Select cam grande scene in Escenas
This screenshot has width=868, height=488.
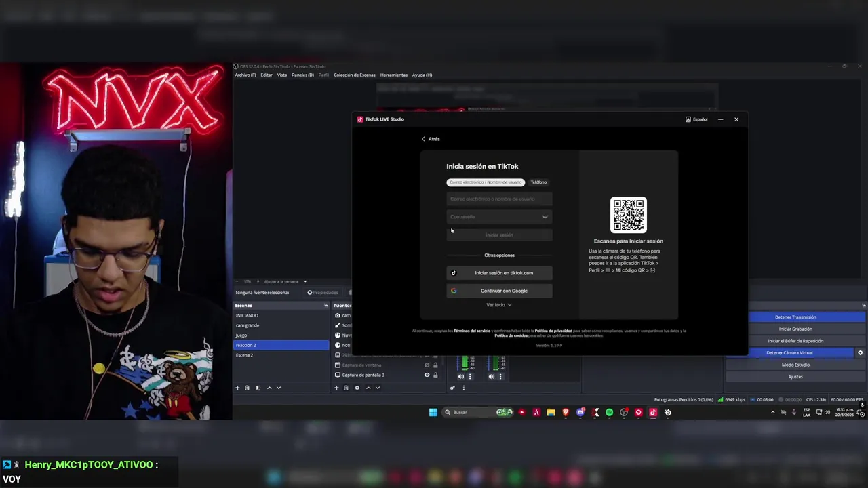point(281,325)
